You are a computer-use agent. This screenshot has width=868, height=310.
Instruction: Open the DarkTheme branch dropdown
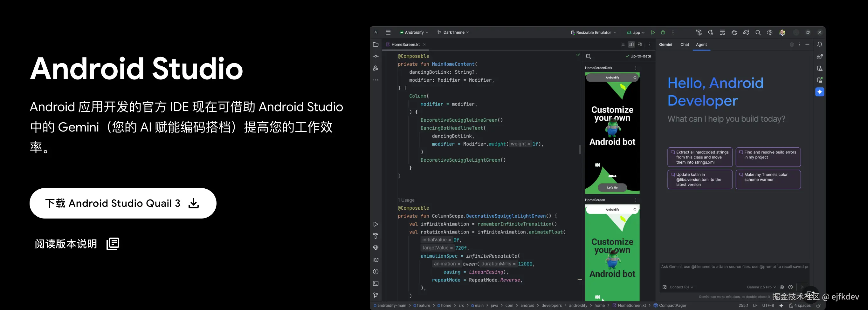pyautogui.click(x=453, y=33)
